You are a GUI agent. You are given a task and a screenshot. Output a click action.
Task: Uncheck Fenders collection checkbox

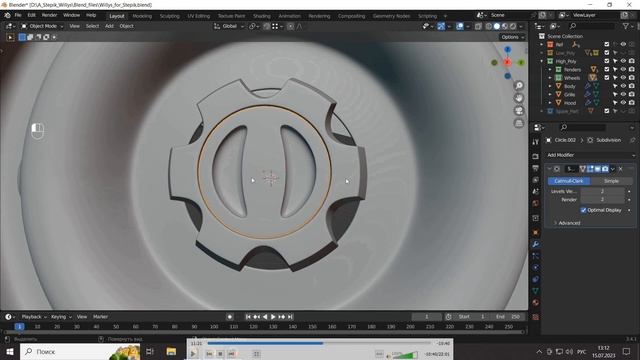pyautogui.click(x=607, y=69)
